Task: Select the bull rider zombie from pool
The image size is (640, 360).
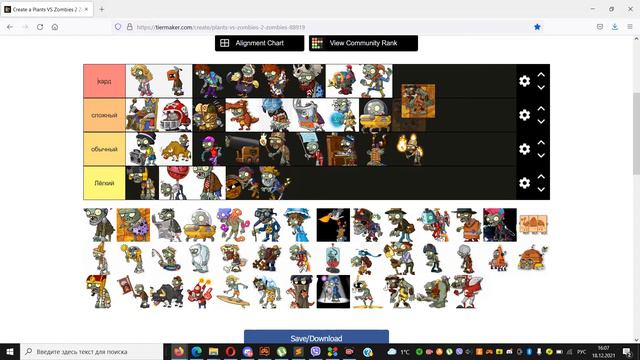Action: 167,291
